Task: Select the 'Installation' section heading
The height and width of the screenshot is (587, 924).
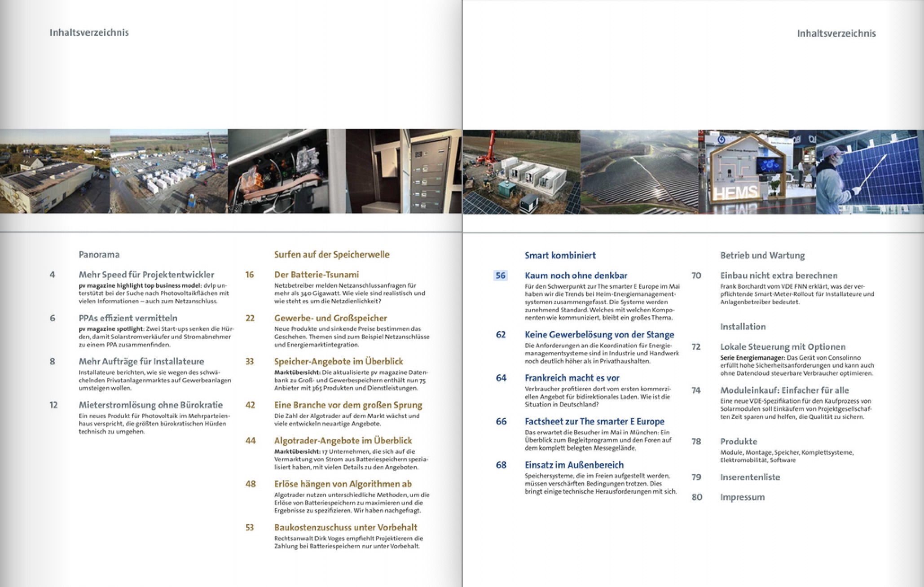Action: click(x=743, y=327)
